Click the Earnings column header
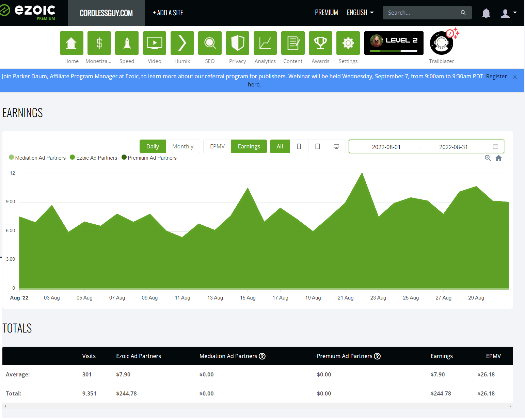 [x=442, y=356]
